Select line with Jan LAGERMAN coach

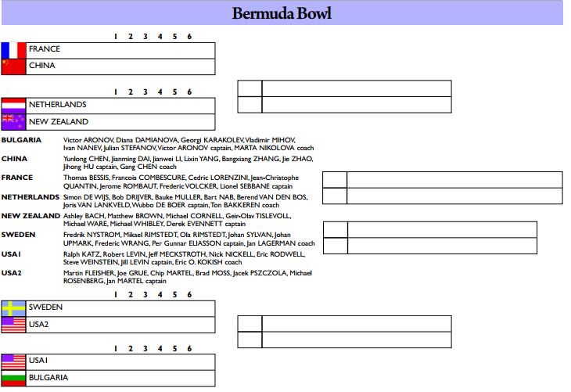[x=189, y=243]
